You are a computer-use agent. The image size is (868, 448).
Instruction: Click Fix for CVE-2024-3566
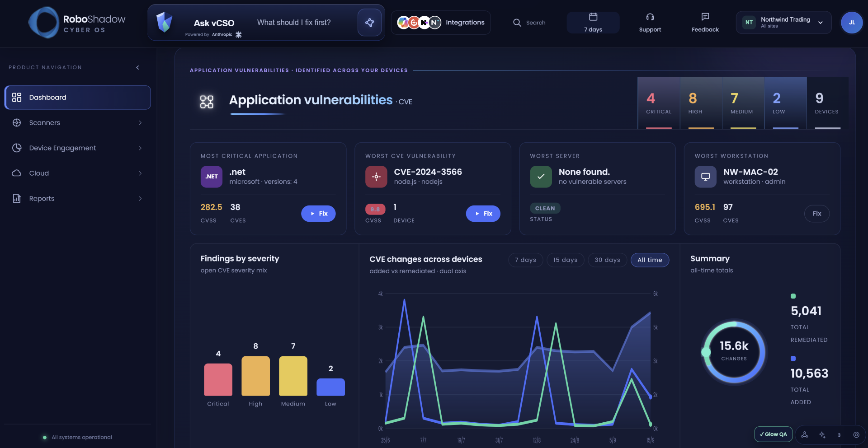483,214
